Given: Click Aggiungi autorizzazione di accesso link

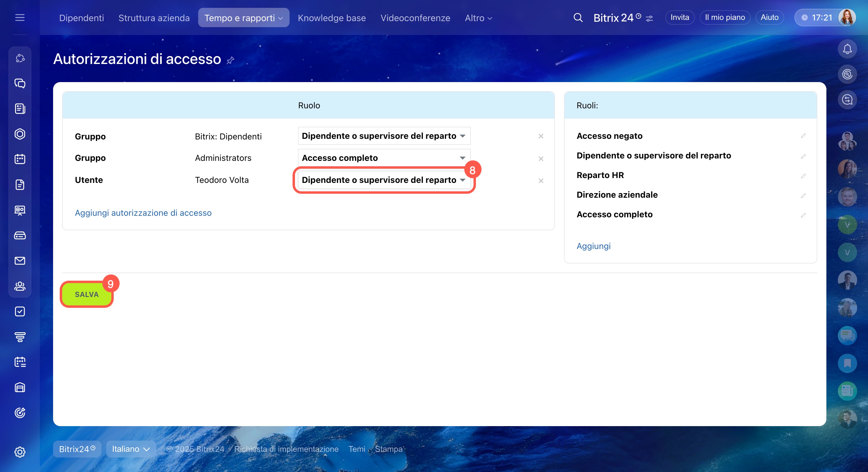Looking at the screenshot, I should (x=143, y=213).
